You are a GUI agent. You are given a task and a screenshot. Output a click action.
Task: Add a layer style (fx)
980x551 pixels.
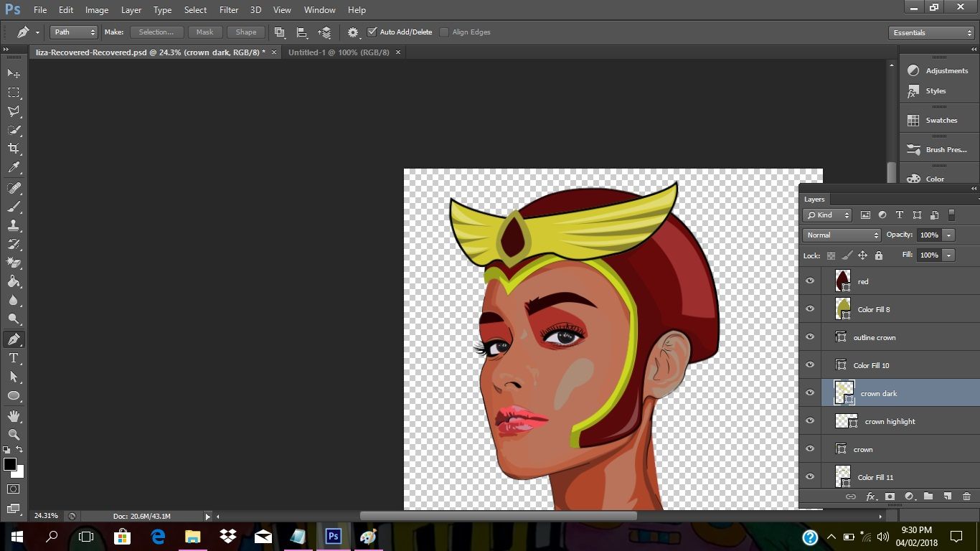pos(870,496)
